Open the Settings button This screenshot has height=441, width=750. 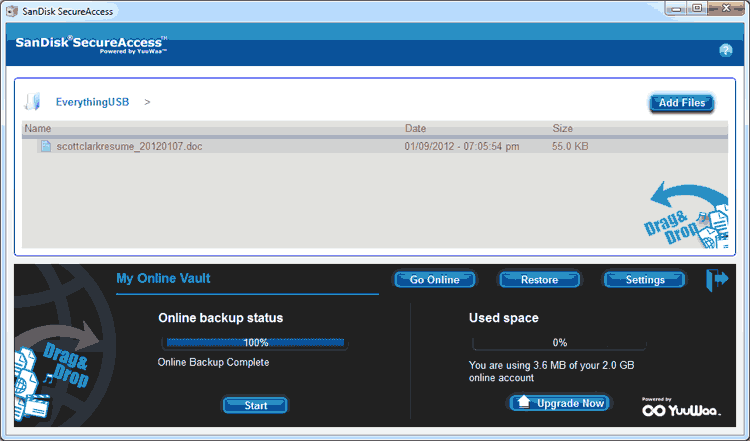click(645, 280)
